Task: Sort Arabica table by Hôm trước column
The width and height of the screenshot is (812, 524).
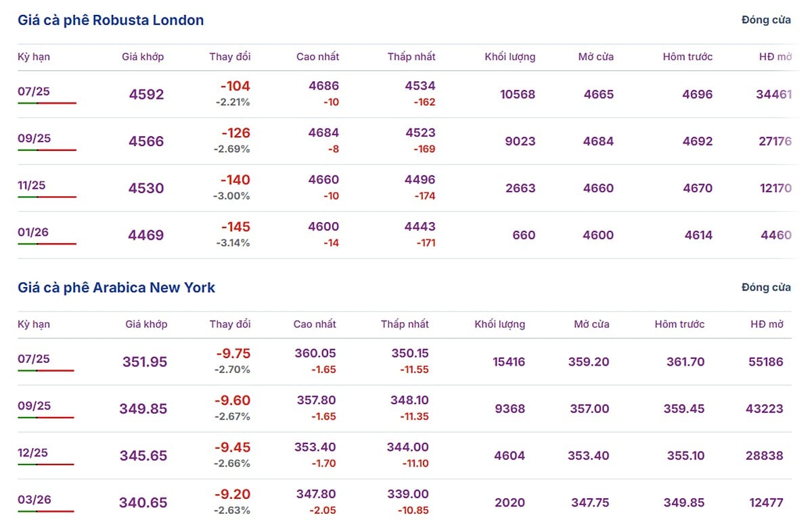Action: point(679,324)
